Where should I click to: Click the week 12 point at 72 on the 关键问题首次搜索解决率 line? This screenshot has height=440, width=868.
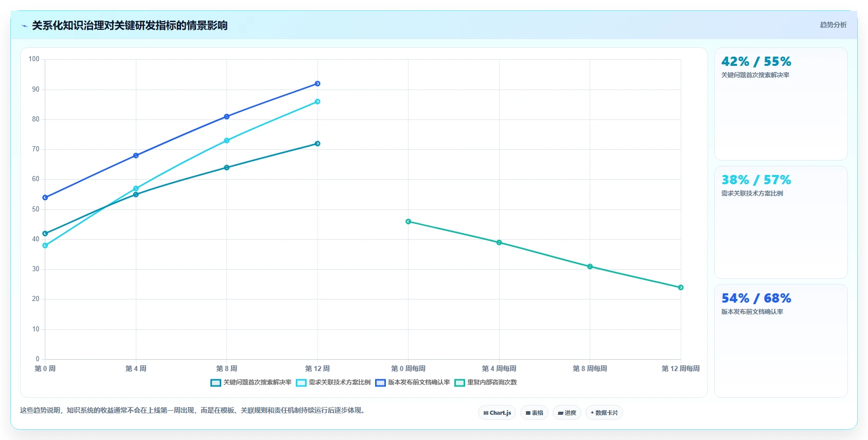pyautogui.click(x=317, y=144)
